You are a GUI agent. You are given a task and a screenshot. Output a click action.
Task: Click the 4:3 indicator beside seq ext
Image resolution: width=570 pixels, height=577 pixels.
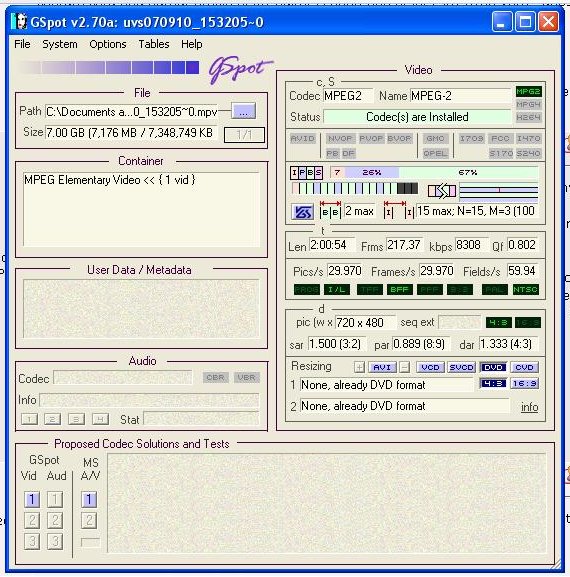pos(499,323)
